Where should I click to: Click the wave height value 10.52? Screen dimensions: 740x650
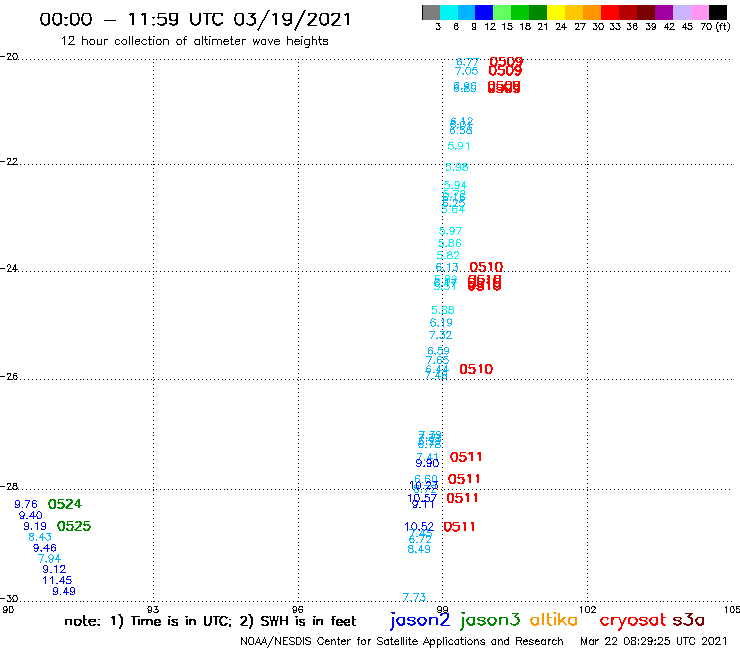pyautogui.click(x=419, y=526)
